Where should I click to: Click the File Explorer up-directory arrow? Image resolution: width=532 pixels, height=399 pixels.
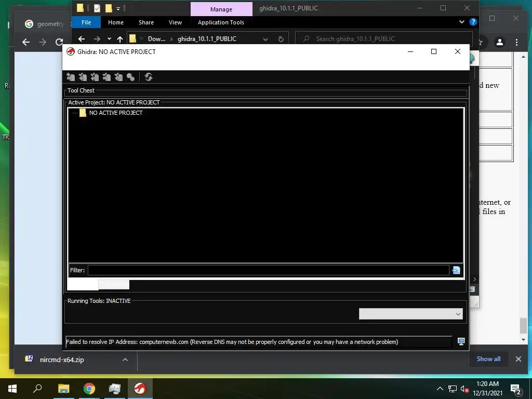click(120, 39)
